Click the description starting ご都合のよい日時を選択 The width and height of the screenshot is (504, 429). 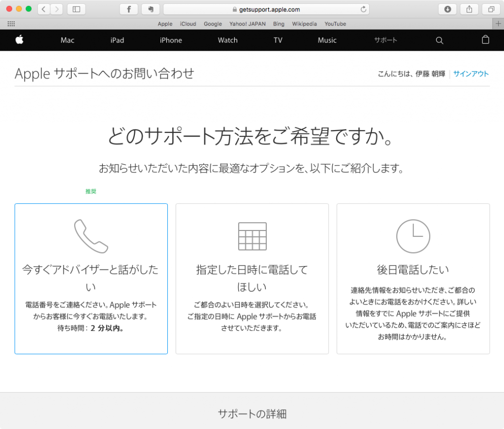252,316
